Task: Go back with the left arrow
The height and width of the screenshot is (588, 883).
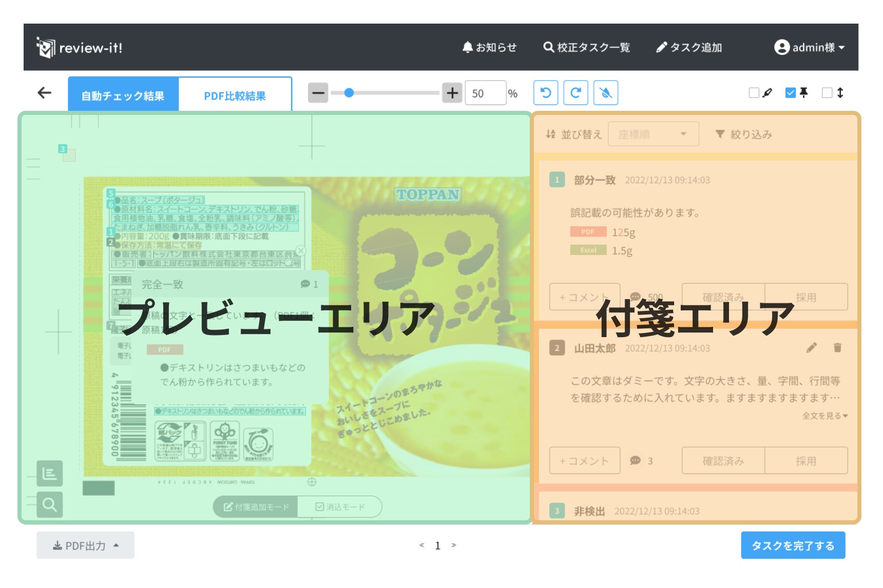Action: [45, 92]
